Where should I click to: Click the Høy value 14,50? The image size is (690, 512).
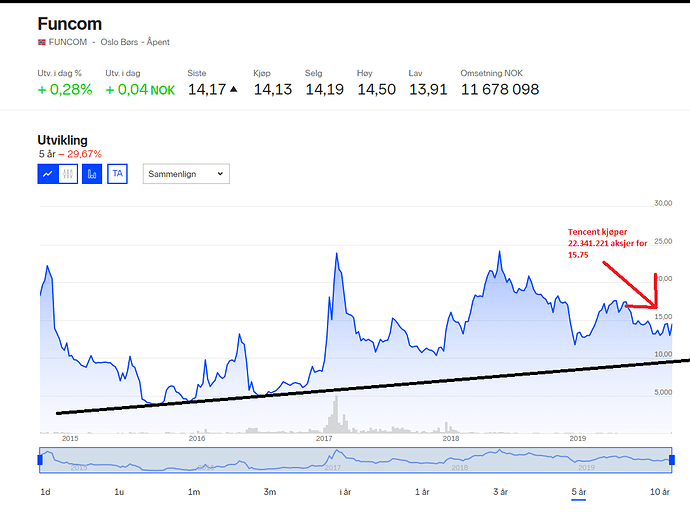coord(376,90)
